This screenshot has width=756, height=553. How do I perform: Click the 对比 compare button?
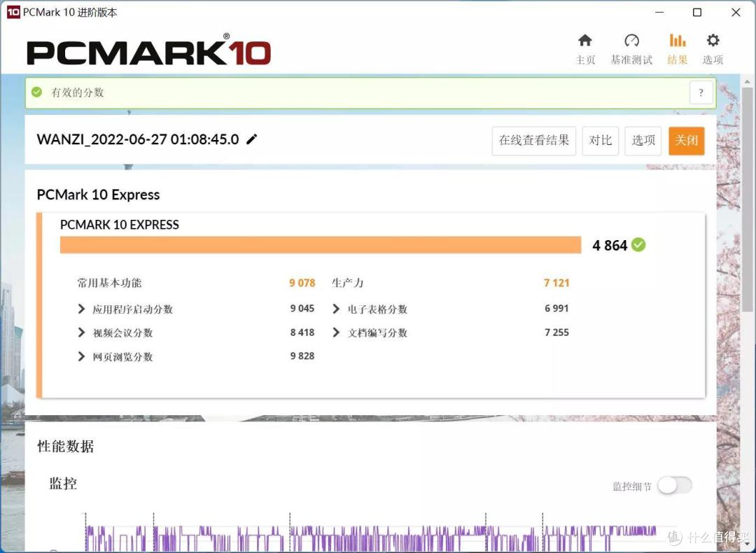[601, 141]
